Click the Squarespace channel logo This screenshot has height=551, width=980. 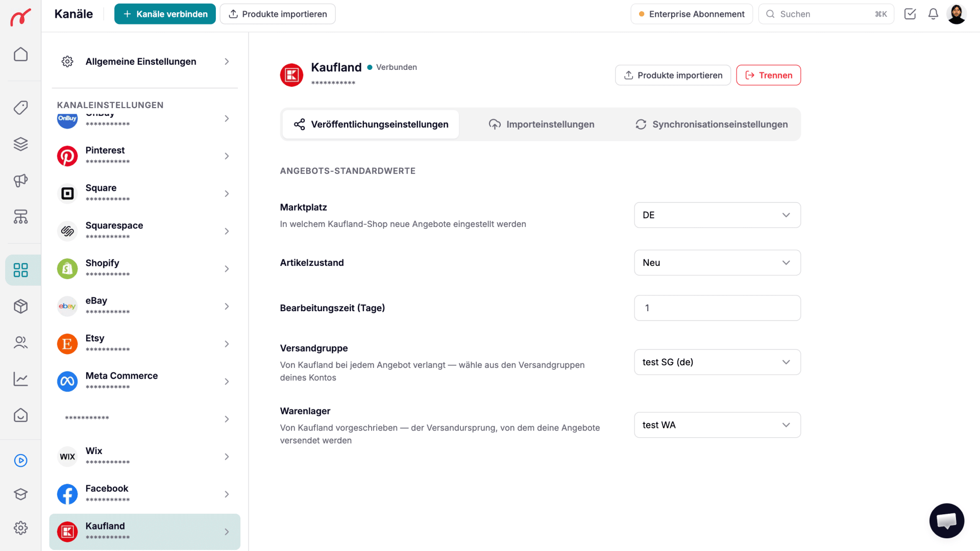pos(67,232)
